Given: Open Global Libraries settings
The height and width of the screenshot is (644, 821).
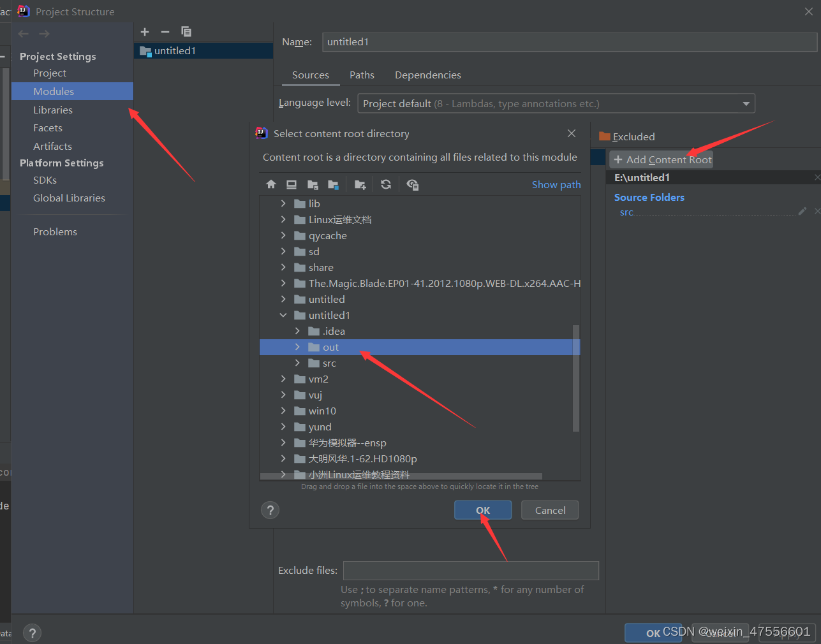Looking at the screenshot, I should (x=69, y=198).
